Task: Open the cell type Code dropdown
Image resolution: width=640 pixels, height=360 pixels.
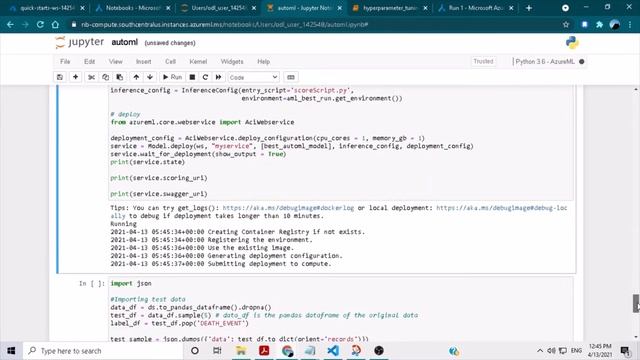Action: (x=253, y=77)
